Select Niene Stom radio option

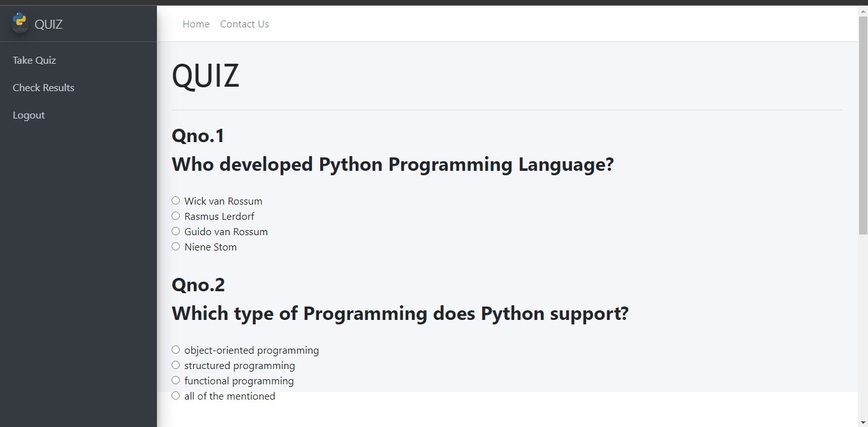coord(176,247)
